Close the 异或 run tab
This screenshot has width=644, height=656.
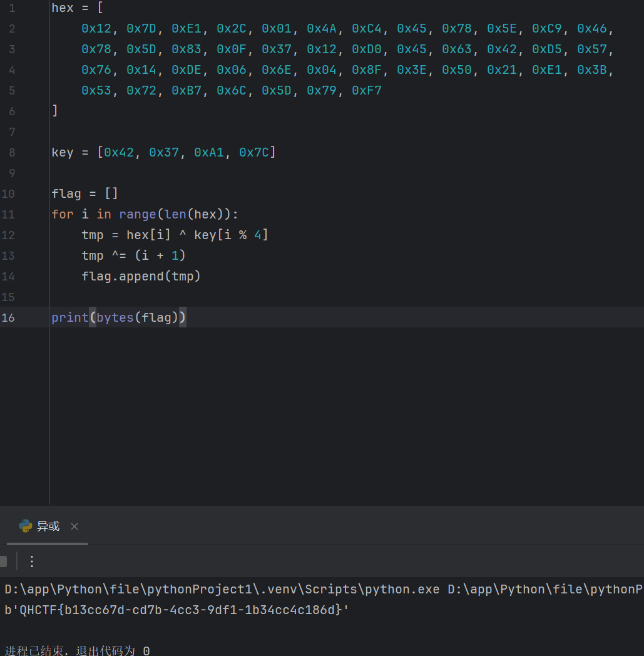(x=74, y=526)
